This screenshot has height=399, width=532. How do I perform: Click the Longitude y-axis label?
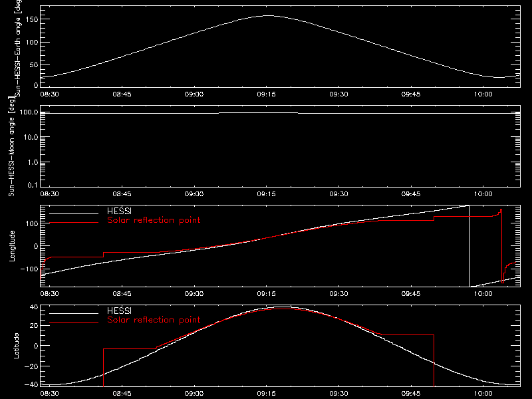pyautogui.click(x=12, y=246)
